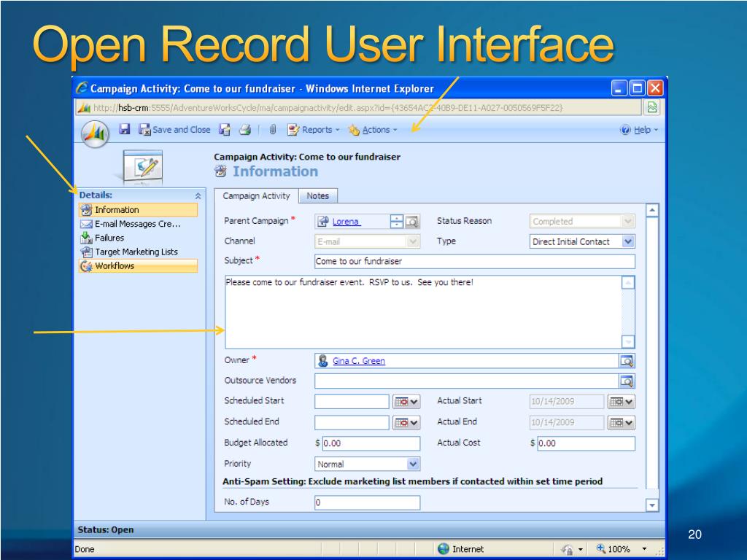Open E-mail Messages Created item
The image size is (747, 560).
tap(138, 224)
